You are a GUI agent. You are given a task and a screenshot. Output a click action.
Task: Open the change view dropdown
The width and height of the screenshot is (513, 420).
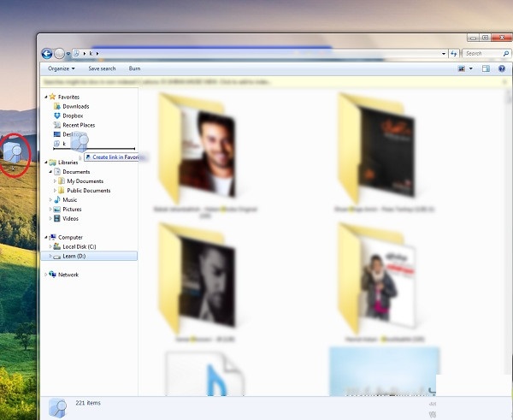(x=470, y=68)
